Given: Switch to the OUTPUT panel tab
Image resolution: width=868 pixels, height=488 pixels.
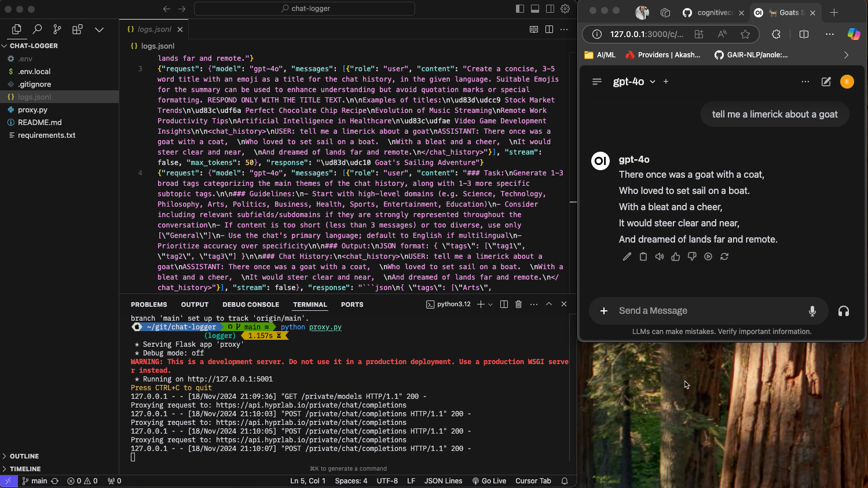Looking at the screenshot, I should pyautogui.click(x=195, y=304).
